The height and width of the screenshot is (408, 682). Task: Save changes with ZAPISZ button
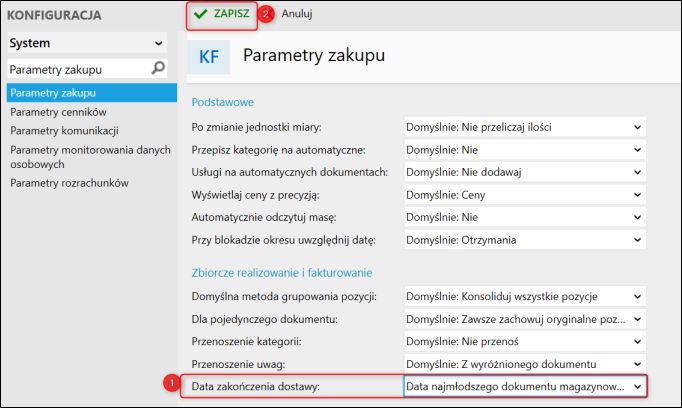click(x=222, y=15)
